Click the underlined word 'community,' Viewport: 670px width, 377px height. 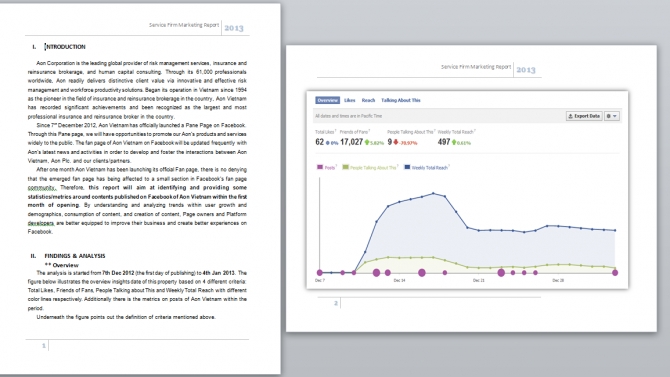coord(42,188)
